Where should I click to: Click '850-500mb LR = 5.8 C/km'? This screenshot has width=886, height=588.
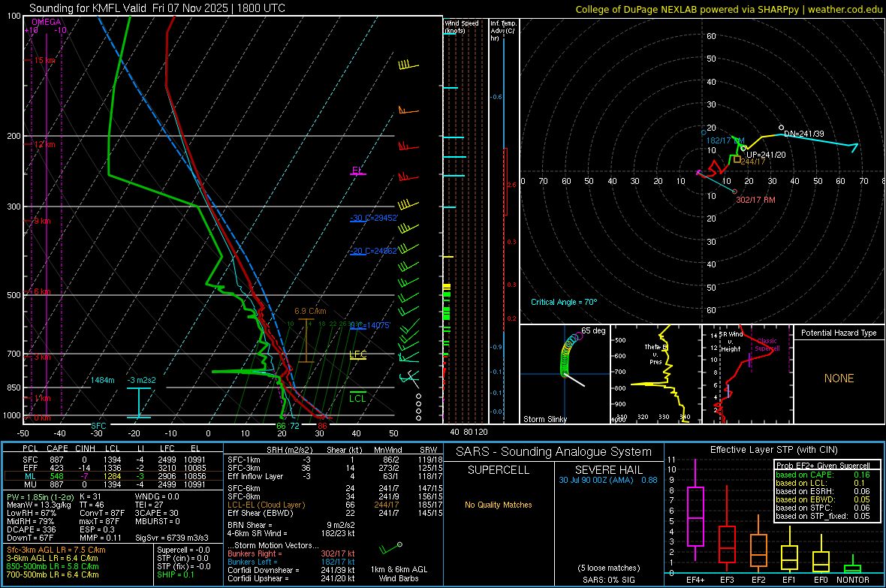point(53,566)
